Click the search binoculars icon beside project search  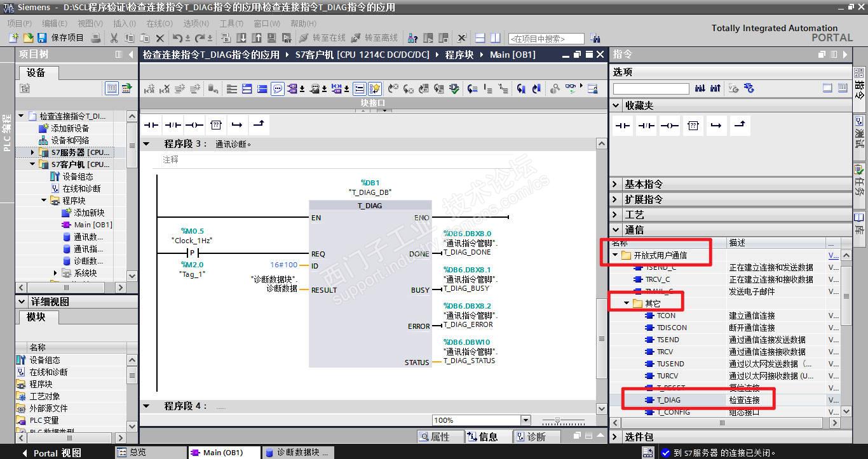tap(595, 38)
